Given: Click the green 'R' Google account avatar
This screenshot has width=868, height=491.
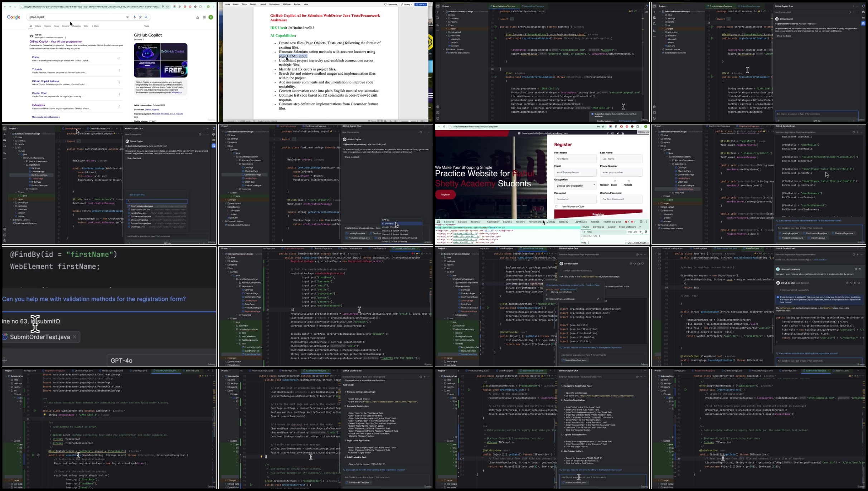Looking at the screenshot, I should [x=211, y=17].
